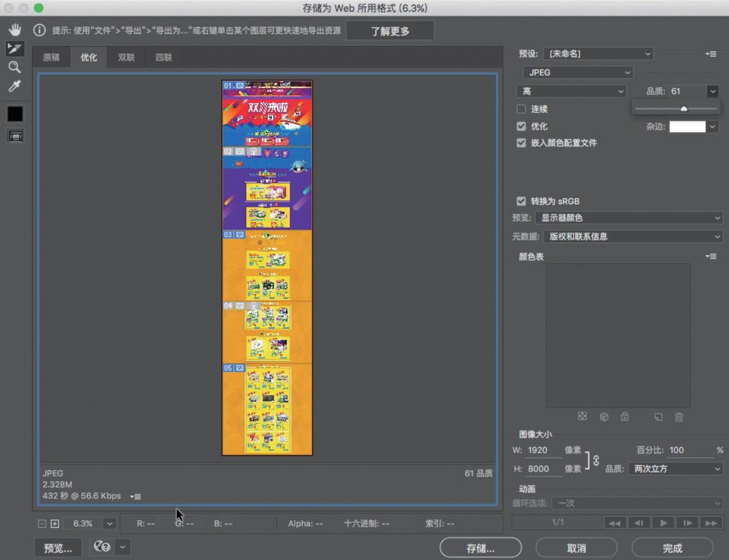Viewport: 729px width, 560px height.
Task: Click the 存储... save button
Action: [480, 548]
